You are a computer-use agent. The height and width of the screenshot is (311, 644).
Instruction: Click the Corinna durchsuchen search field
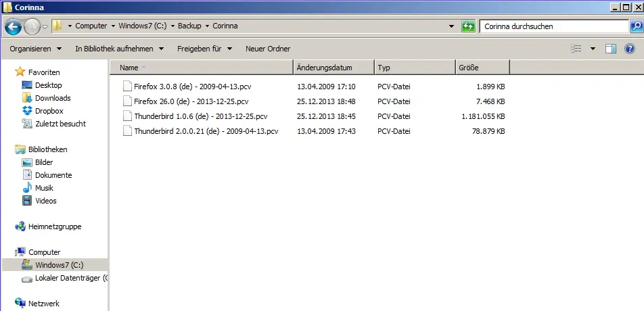(554, 26)
